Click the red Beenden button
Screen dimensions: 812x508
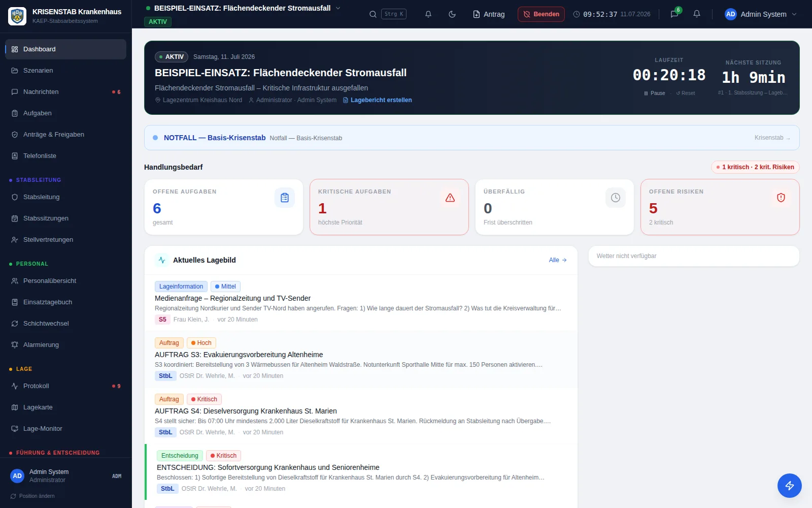coord(542,14)
